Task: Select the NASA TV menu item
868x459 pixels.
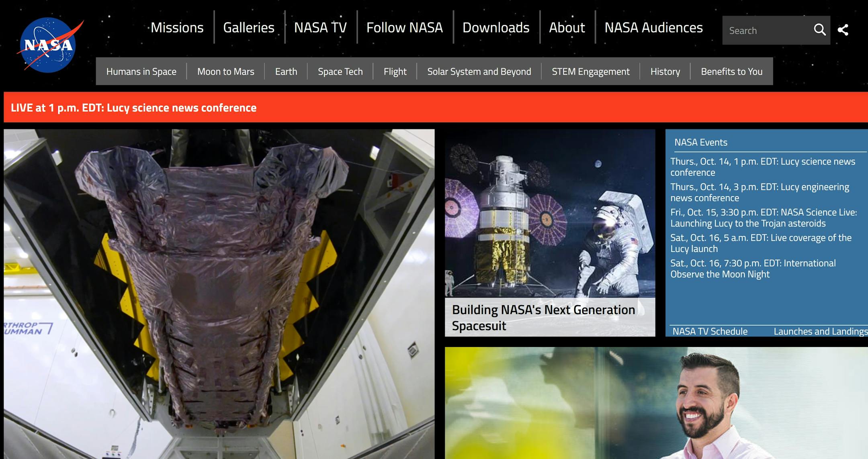Action: (x=320, y=28)
